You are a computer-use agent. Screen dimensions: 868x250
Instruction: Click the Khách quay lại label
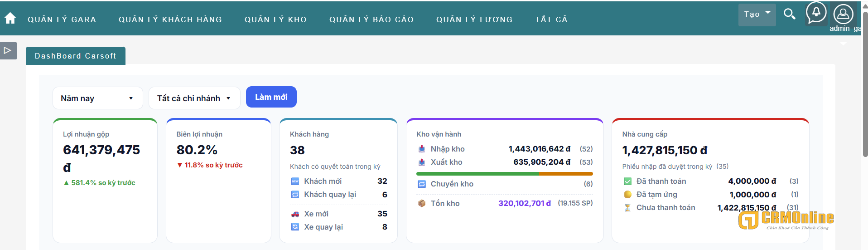coord(330,194)
